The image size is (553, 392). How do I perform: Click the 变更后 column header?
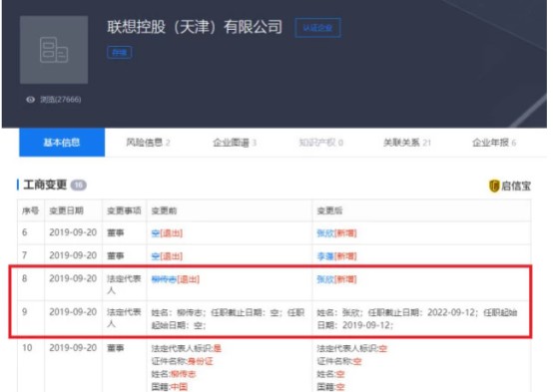point(329,210)
